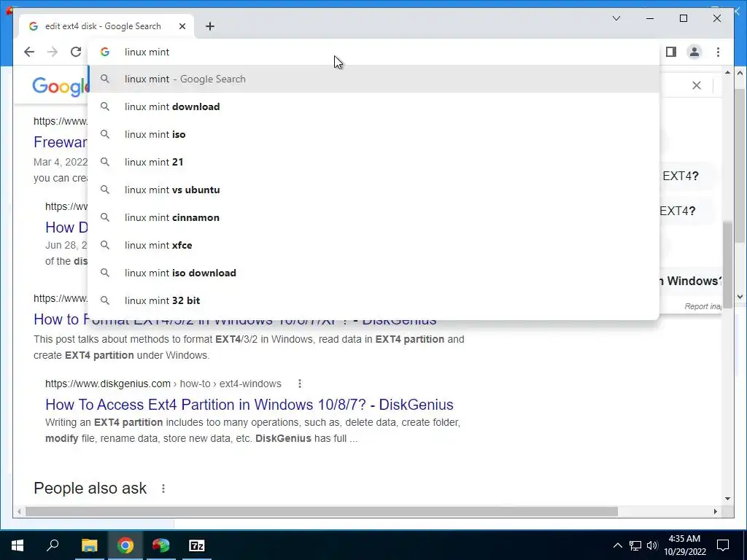
Task: Choose suggestion 'linux mint iso download'
Action: 373,273
